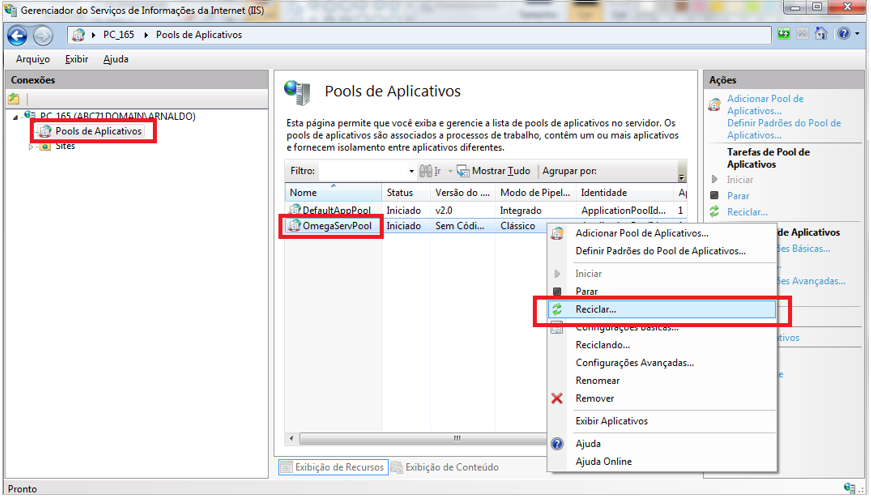Choose Reciclar... from the context menu
This screenshot has height=497, width=871.
pos(596,310)
